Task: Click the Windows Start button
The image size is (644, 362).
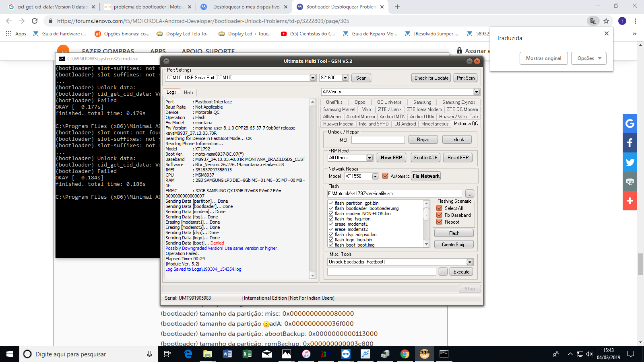Action: point(10,354)
